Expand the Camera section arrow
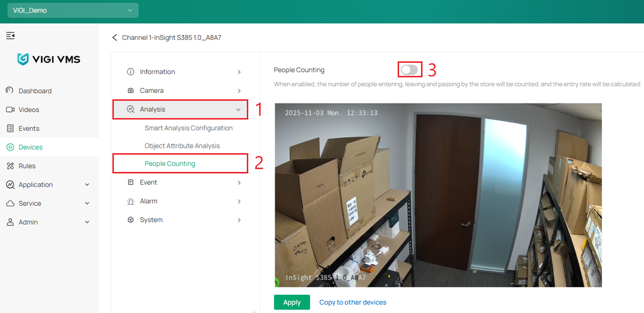 pos(239,91)
